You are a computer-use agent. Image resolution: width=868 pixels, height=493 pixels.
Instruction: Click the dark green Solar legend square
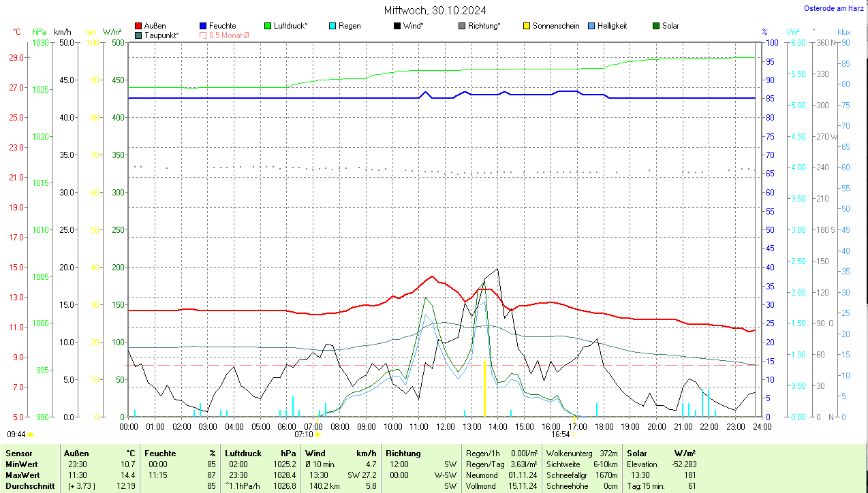tap(656, 26)
